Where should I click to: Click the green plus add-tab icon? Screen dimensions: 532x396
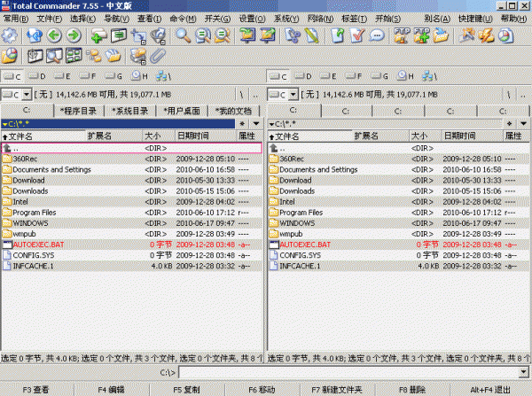click(x=98, y=35)
